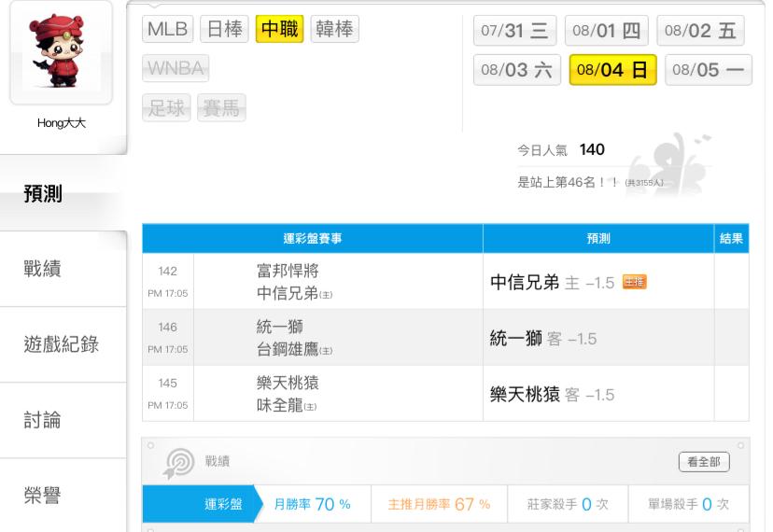Click the 今日人氣 140 counter
773x532 pixels.
[x=561, y=150]
